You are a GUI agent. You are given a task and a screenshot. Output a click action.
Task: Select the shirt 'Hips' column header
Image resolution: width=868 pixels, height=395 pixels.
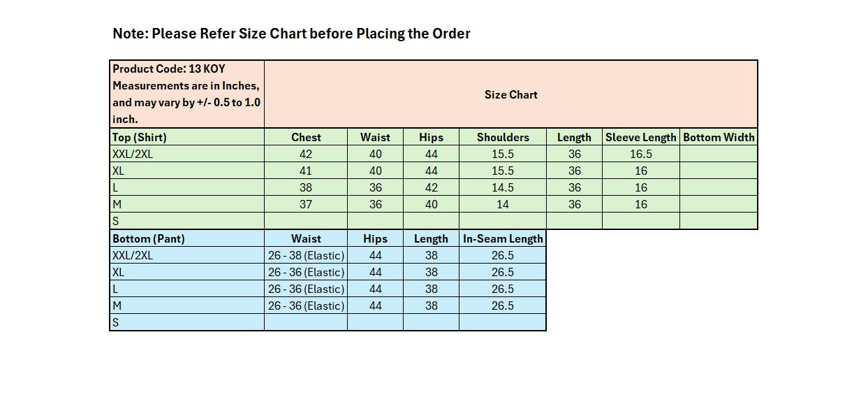click(431, 137)
